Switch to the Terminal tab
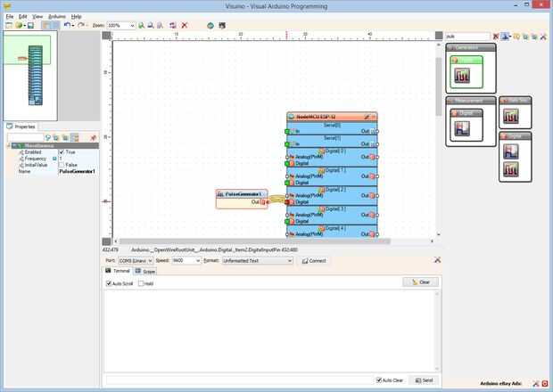 (x=118, y=271)
